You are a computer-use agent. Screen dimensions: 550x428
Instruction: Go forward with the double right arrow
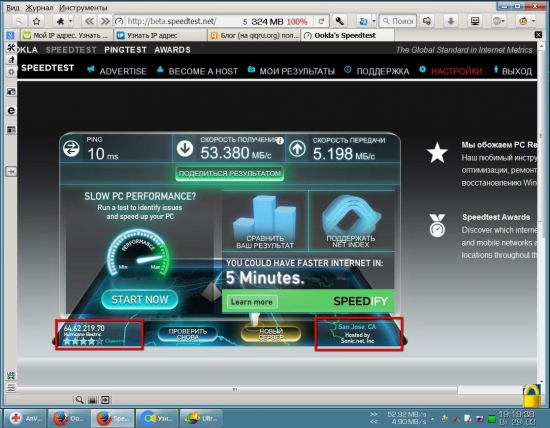(x=105, y=21)
